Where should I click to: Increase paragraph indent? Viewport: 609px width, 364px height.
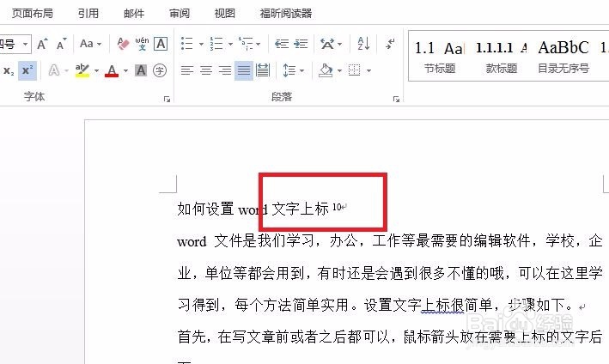tap(301, 44)
